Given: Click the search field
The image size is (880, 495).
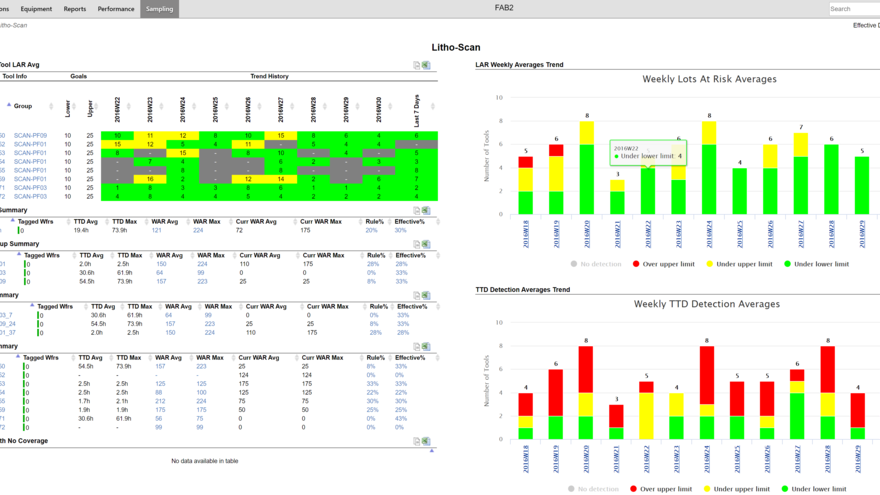Looking at the screenshot, I should coord(854,8).
